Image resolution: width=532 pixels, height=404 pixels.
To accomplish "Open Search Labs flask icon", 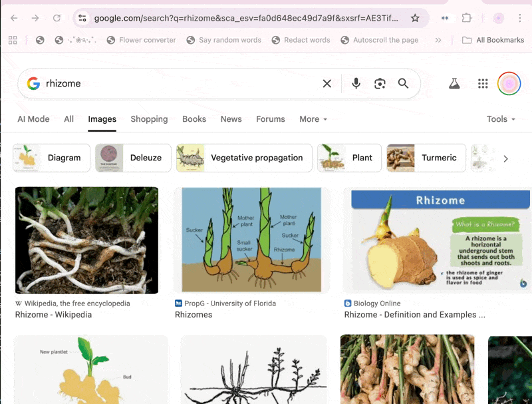I will [454, 83].
